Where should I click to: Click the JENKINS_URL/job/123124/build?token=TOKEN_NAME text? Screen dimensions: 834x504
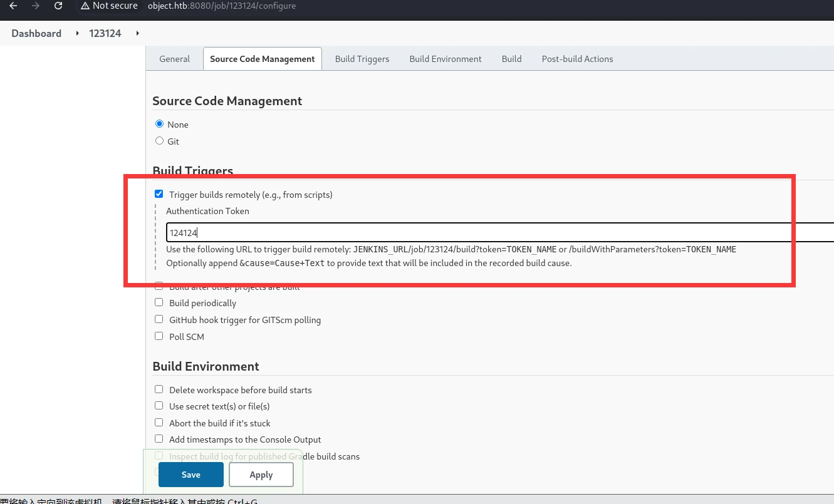455,249
